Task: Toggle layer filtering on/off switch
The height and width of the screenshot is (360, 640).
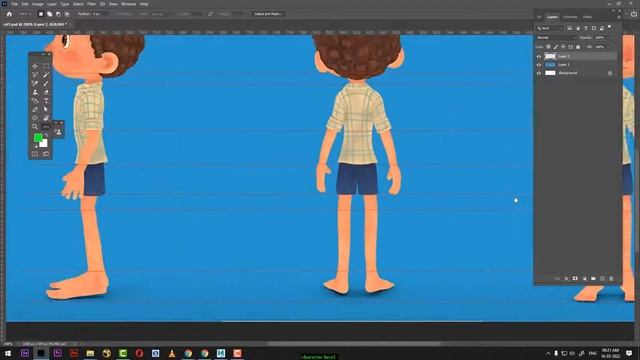Action: [609, 27]
